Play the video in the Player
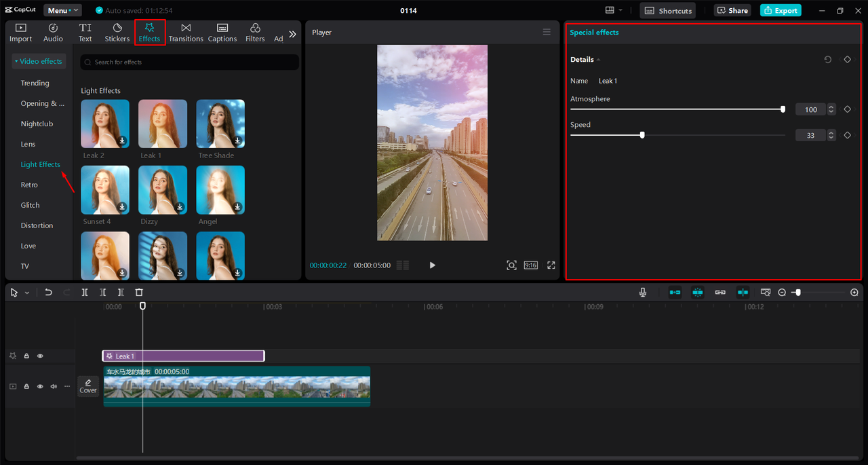868x465 pixels. point(433,265)
